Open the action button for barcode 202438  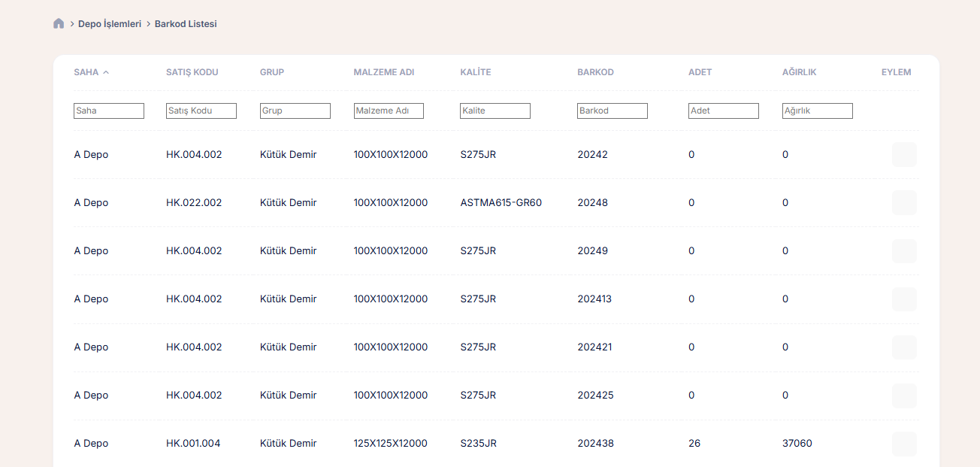click(904, 444)
